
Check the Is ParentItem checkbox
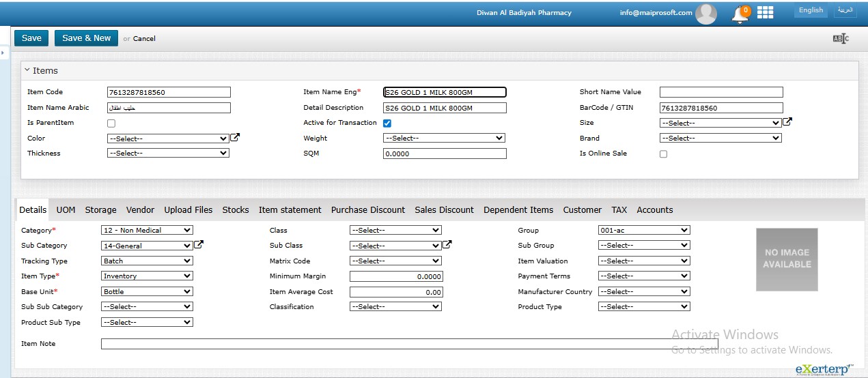click(111, 123)
